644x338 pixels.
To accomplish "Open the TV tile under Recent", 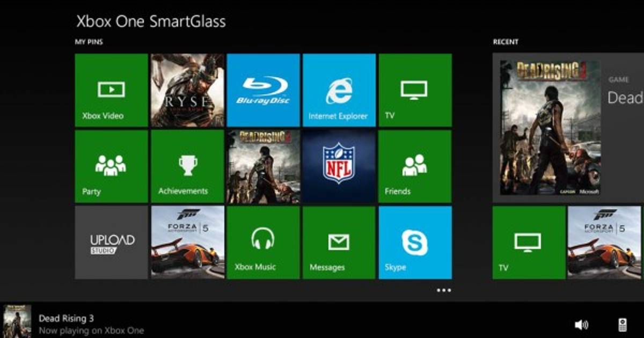I will [x=529, y=243].
